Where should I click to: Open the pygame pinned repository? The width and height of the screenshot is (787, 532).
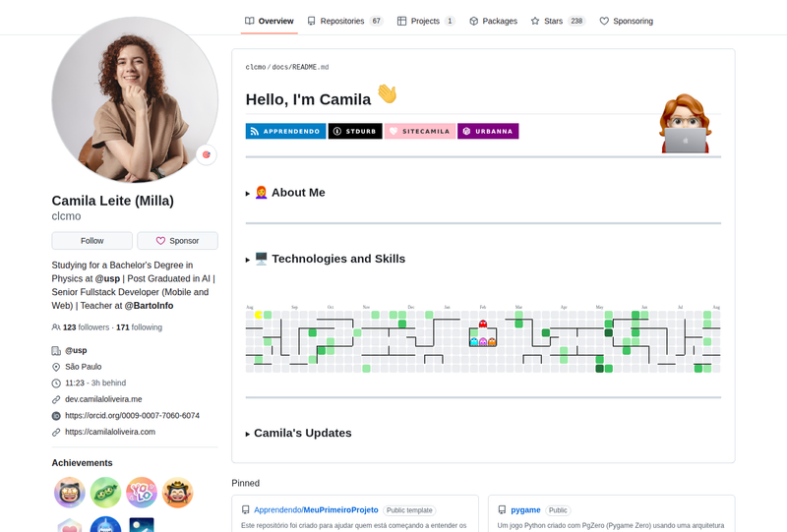[525, 510]
